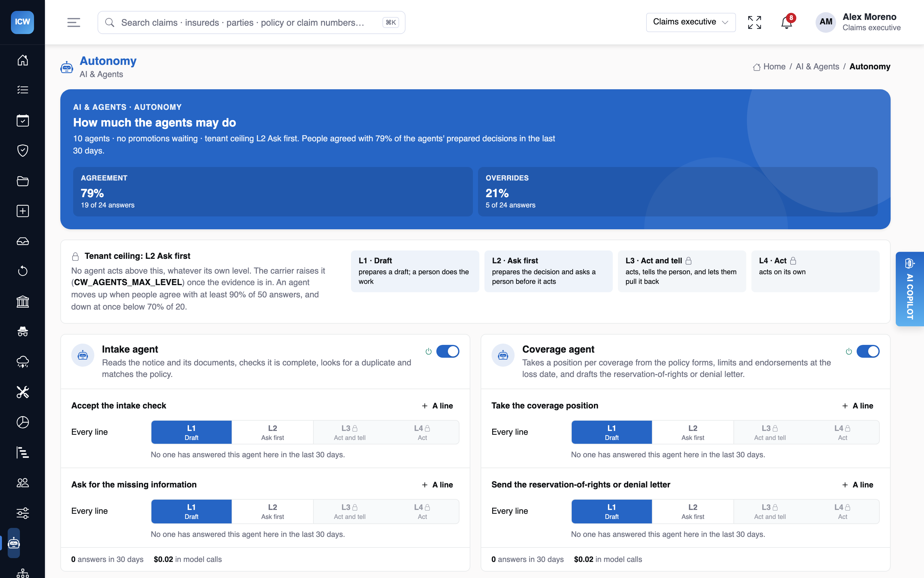
Task: Add a line to Ask for the missing information
Action: pyautogui.click(x=438, y=485)
